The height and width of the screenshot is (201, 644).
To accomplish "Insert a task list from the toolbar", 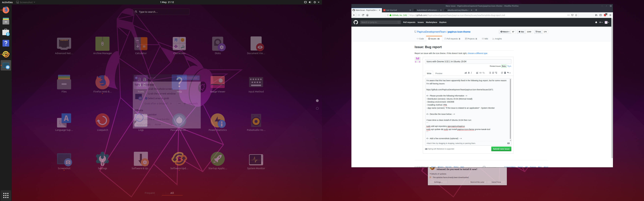I will pyautogui.click(x=496, y=73).
